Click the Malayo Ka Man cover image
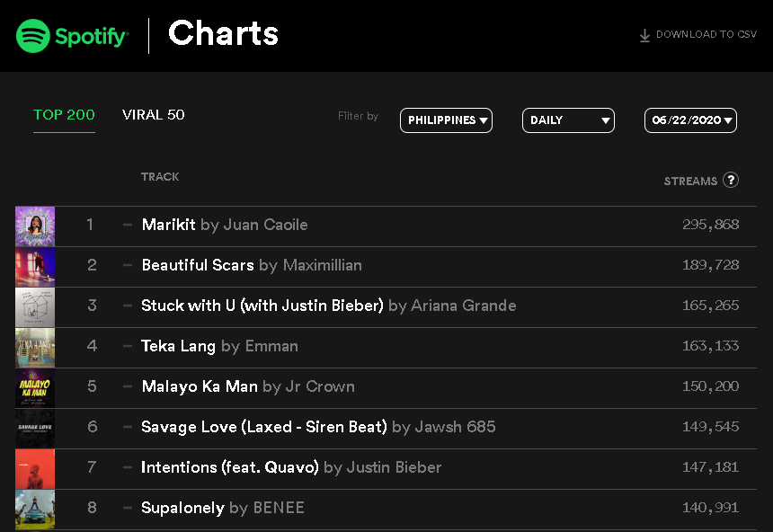Screen dimensions: 773x532 [x=35, y=388]
